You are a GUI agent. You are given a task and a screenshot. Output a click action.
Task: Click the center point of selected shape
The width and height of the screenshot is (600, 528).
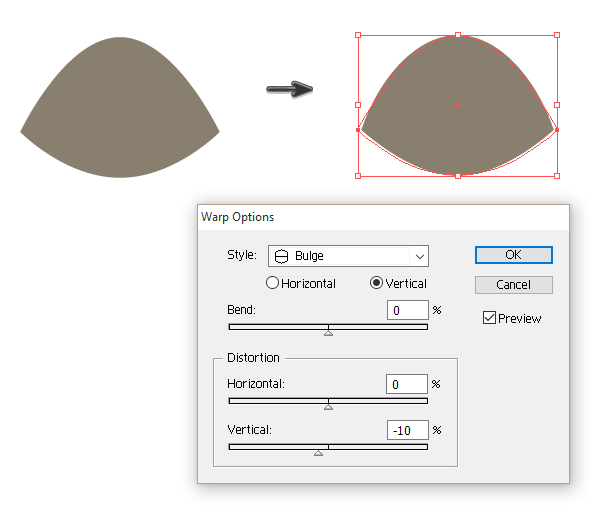458,105
